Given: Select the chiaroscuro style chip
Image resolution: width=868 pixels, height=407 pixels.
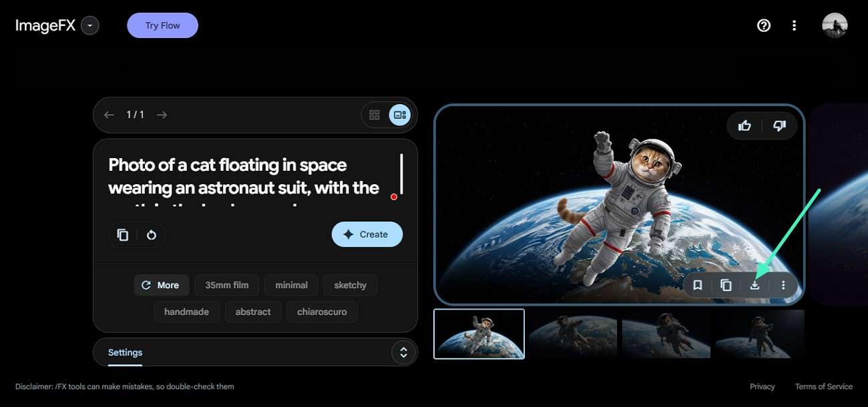Looking at the screenshot, I should [322, 312].
